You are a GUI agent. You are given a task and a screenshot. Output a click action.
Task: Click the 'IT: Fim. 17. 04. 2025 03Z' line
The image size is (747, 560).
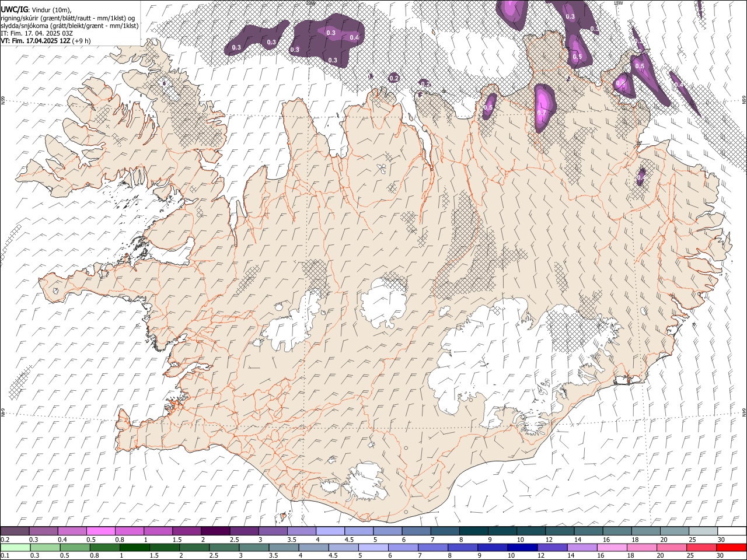pos(37,33)
